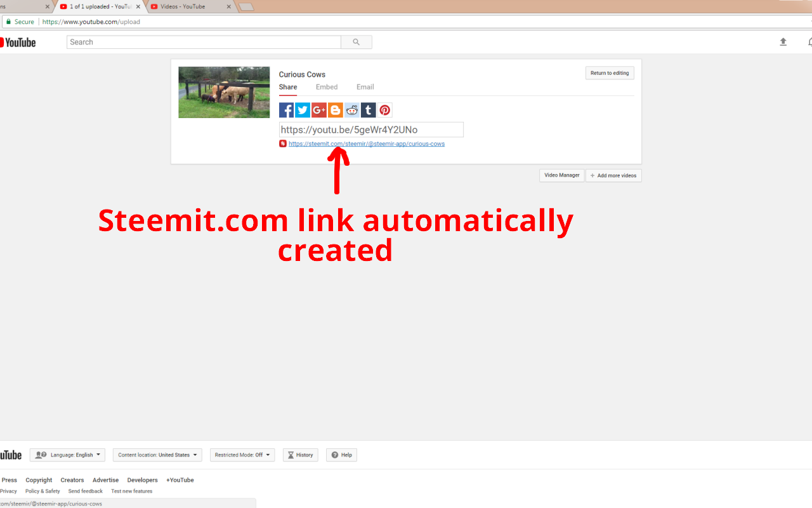This screenshot has width=812, height=508.
Task: Open Help from the footer
Action: pos(341,455)
